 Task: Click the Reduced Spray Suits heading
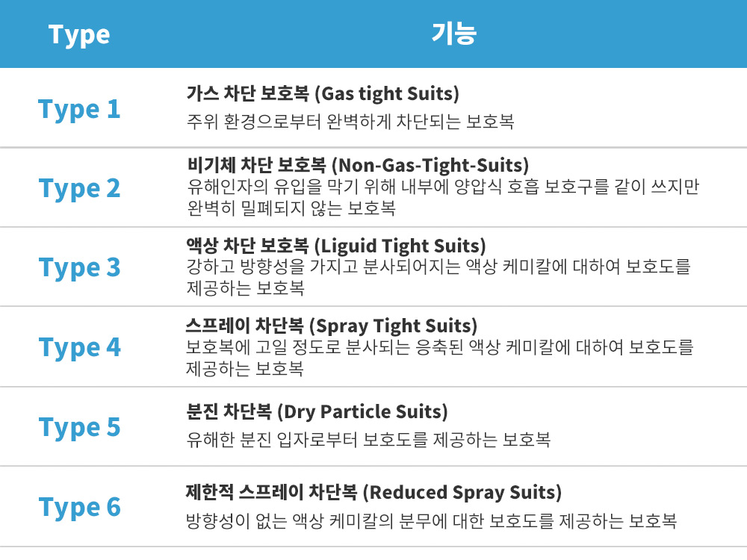[x=374, y=492]
